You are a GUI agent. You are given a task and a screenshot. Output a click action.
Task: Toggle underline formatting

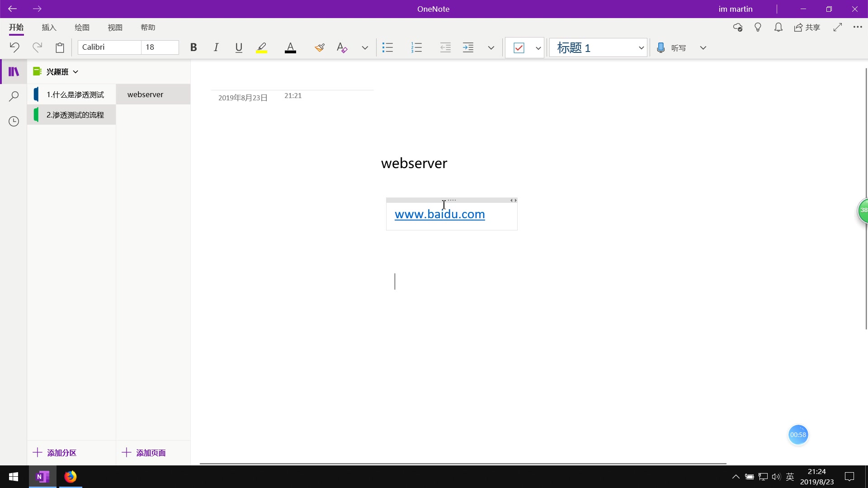pos(239,47)
